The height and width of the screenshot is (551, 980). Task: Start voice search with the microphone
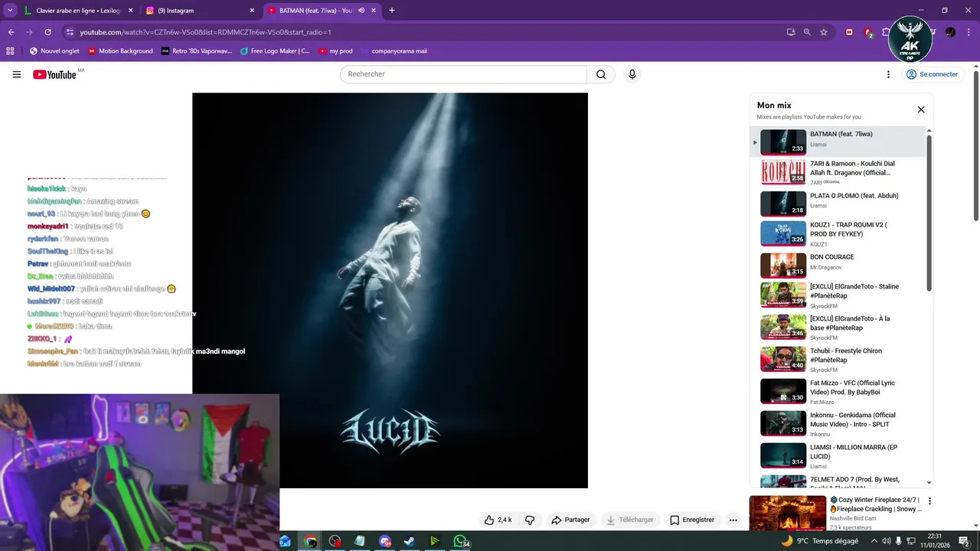632,74
